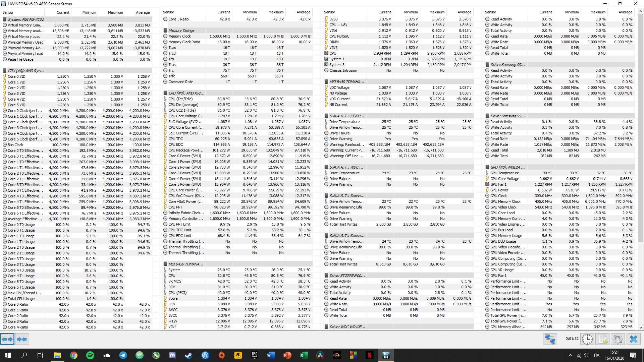The height and width of the screenshot is (362, 644).
Task: Show hidden tray icons chevron
Action: coord(570,355)
